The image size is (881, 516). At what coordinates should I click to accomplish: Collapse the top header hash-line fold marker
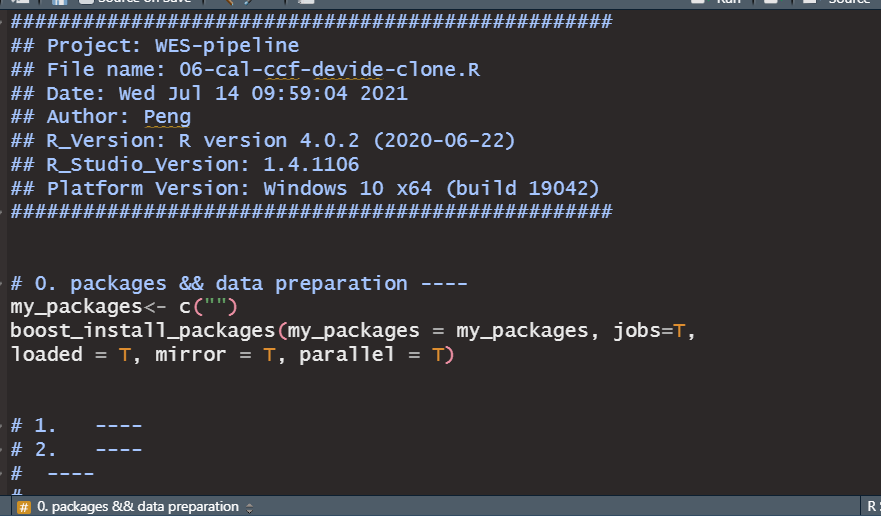2,22
